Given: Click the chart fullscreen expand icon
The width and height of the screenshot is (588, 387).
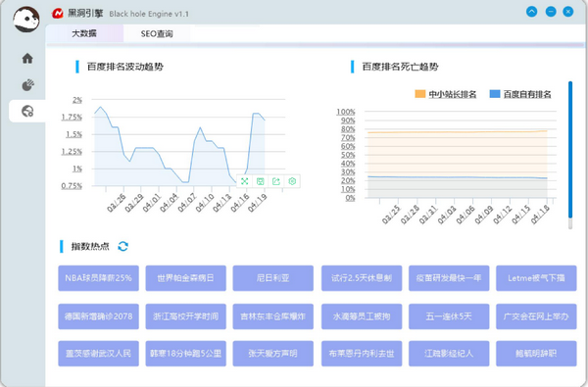Looking at the screenshot, I should (x=244, y=181).
